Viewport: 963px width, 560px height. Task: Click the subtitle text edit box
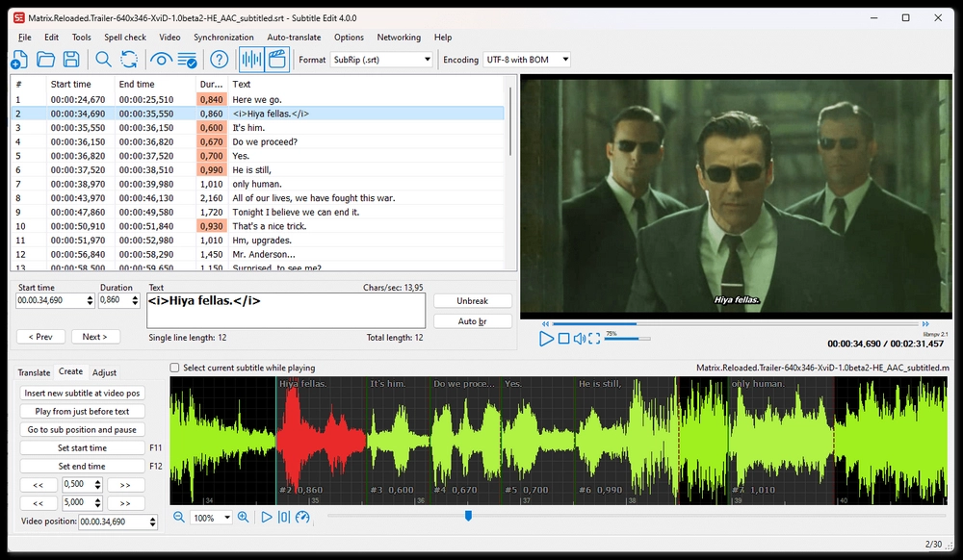286,311
